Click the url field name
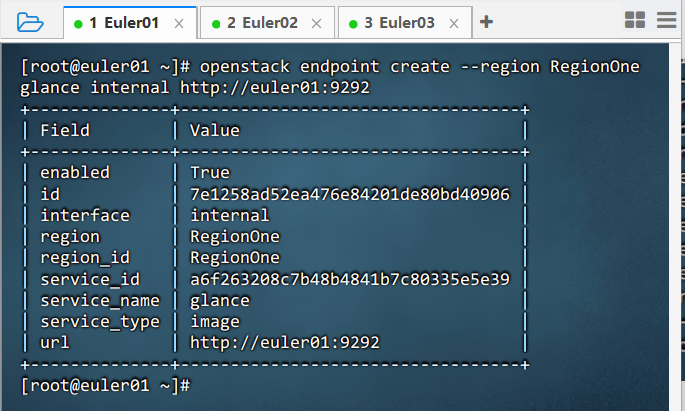Image resolution: width=685 pixels, height=411 pixels. [x=55, y=342]
